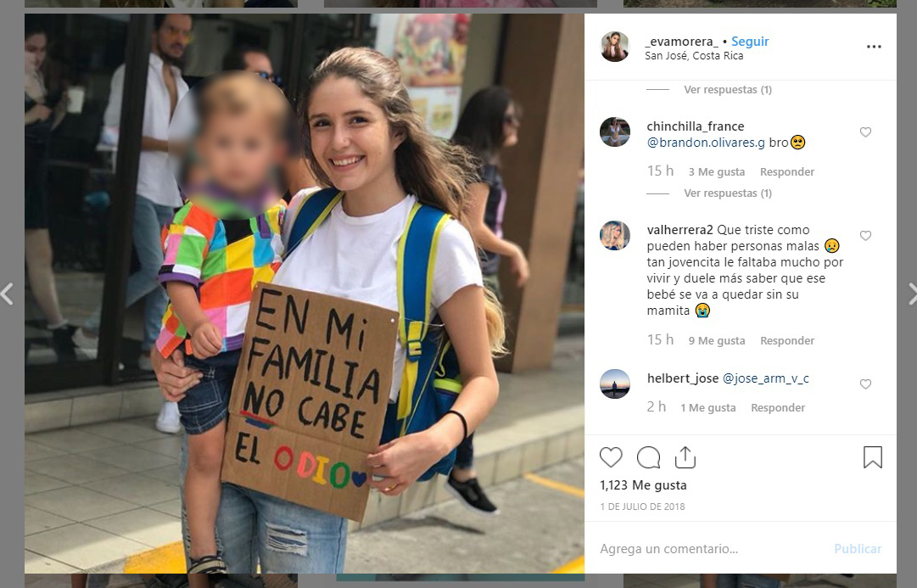Open the comment bubble icon
Screen dimensions: 917x588
tap(649, 457)
